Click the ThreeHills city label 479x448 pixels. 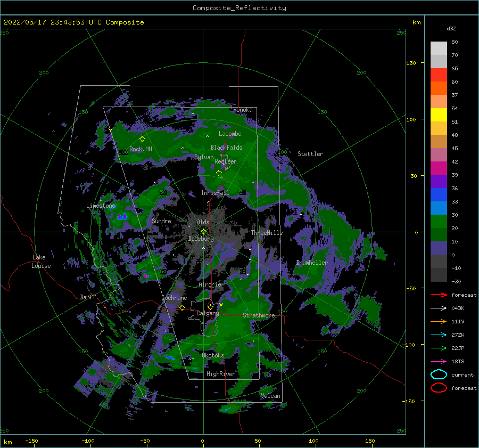[267, 233]
